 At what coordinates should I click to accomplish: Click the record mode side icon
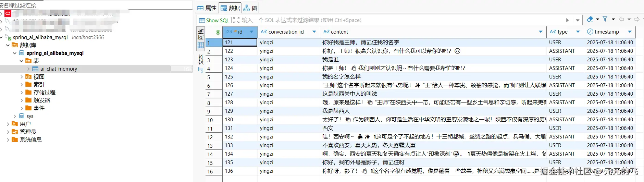pos(201,70)
